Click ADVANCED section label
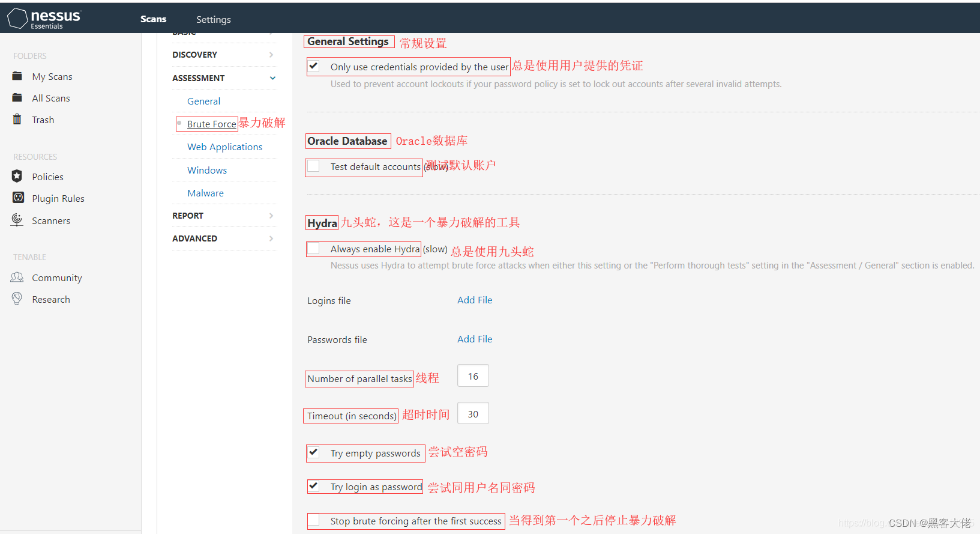980x534 pixels. click(194, 238)
